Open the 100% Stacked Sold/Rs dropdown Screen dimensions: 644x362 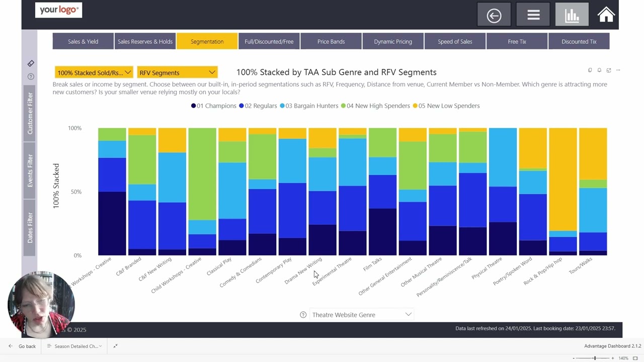(x=94, y=72)
